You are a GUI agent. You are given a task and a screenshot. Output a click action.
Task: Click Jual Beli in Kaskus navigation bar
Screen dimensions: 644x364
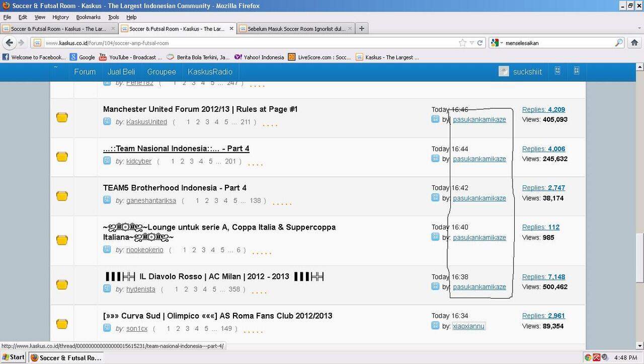click(121, 71)
